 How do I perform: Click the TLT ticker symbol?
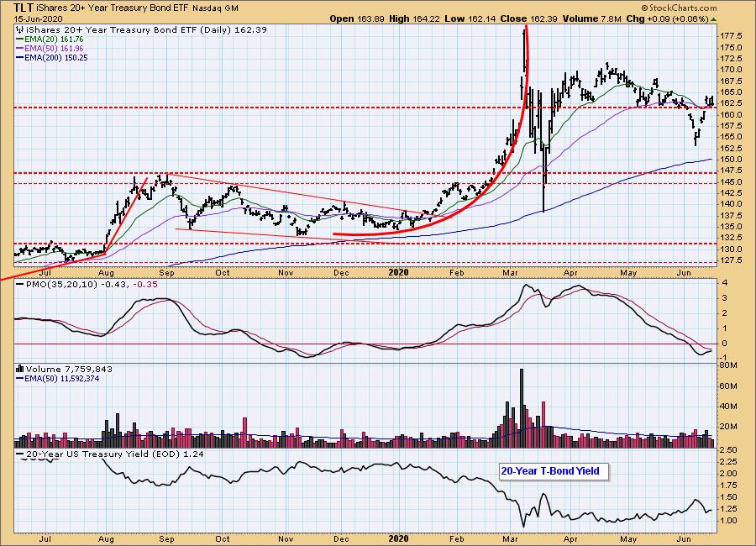[24, 8]
